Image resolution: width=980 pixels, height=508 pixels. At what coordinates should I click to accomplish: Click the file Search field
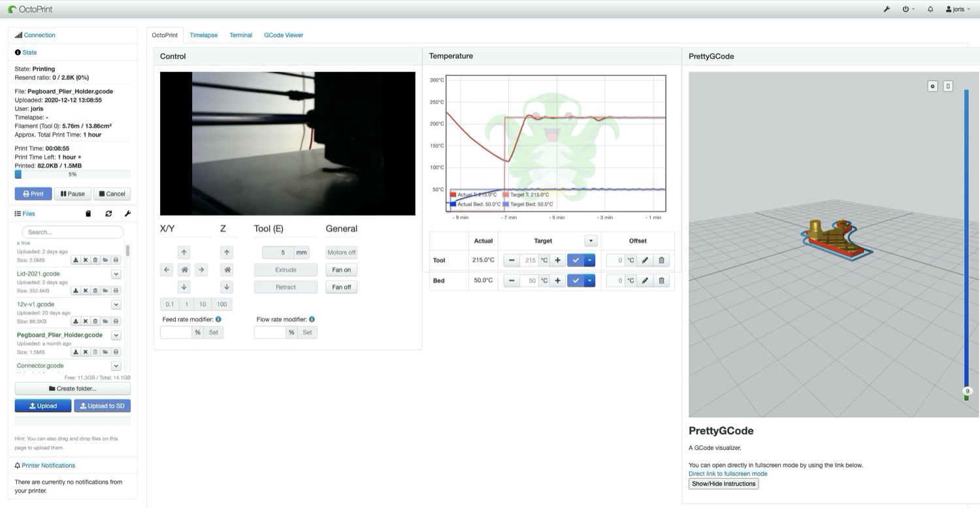click(73, 232)
